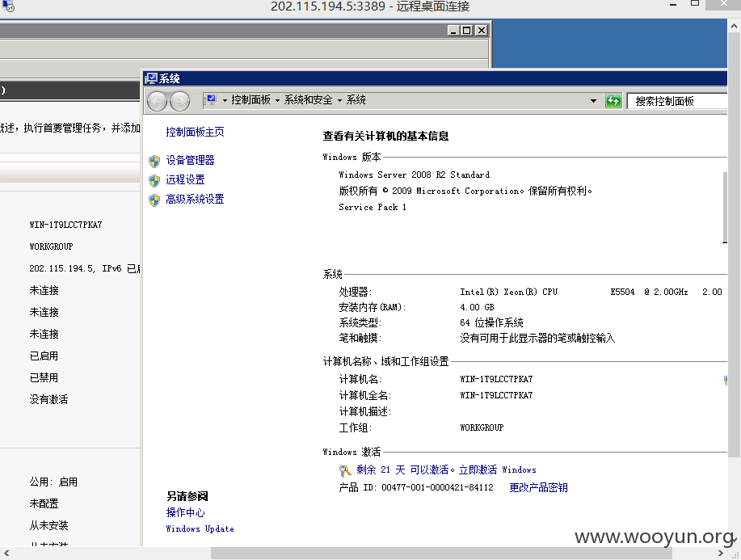Open the address bar history dropdown arrow
The height and width of the screenshot is (560, 741).
tap(593, 101)
